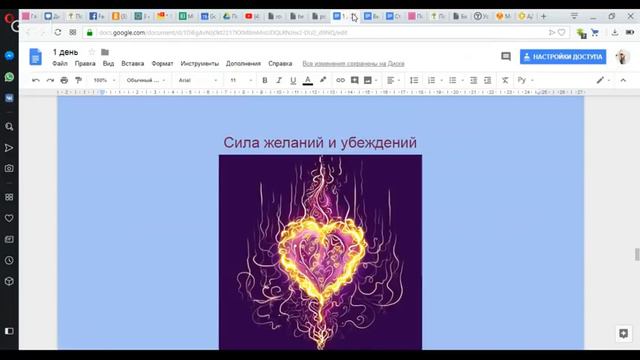The width and height of the screenshot is (640, 360).
Task: Open Messenger in Opera sidebar
Action: (x=9, y=56)
